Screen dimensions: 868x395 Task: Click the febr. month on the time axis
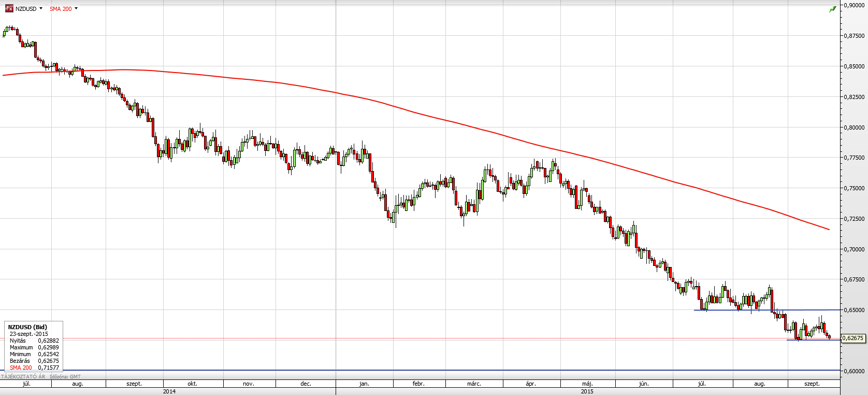click(418, 384)
